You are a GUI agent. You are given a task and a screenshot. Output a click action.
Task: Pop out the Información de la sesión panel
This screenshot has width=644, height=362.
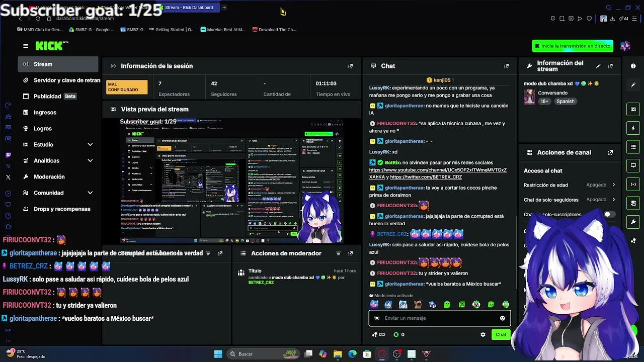tap(350, 66)
